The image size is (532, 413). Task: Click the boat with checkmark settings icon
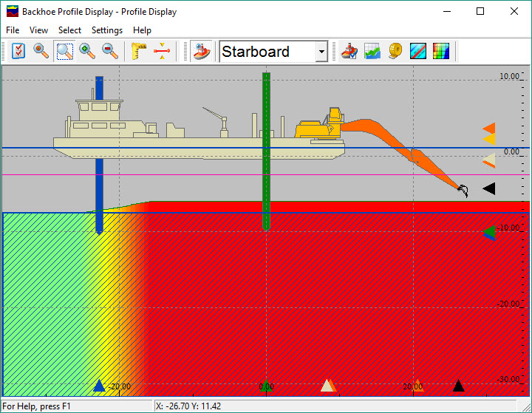349,51
